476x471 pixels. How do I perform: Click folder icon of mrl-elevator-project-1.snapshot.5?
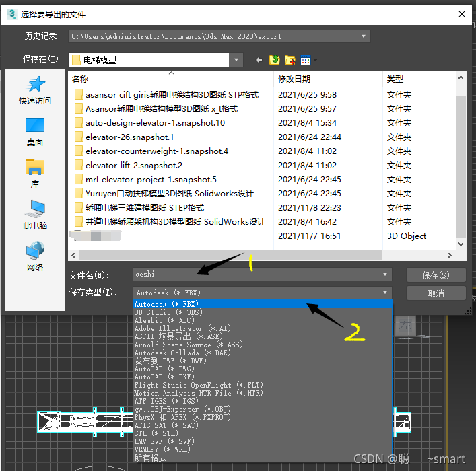pos(79,180)
